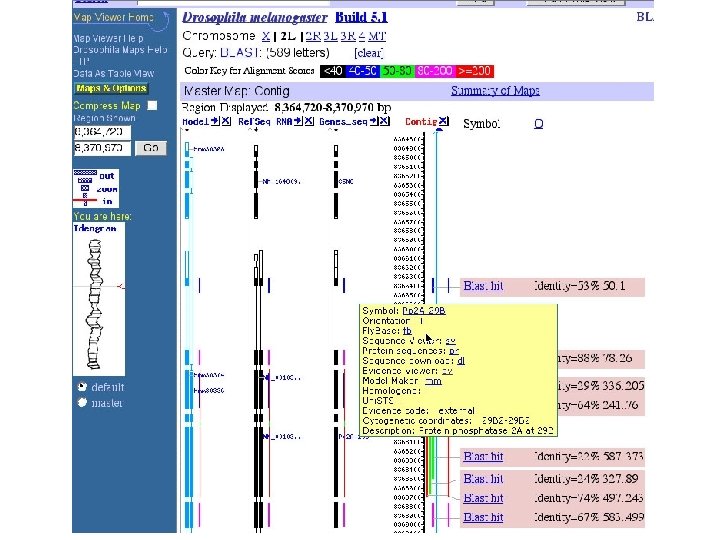
Task: Open FlyBase fb link in popup
Action: 407,331
